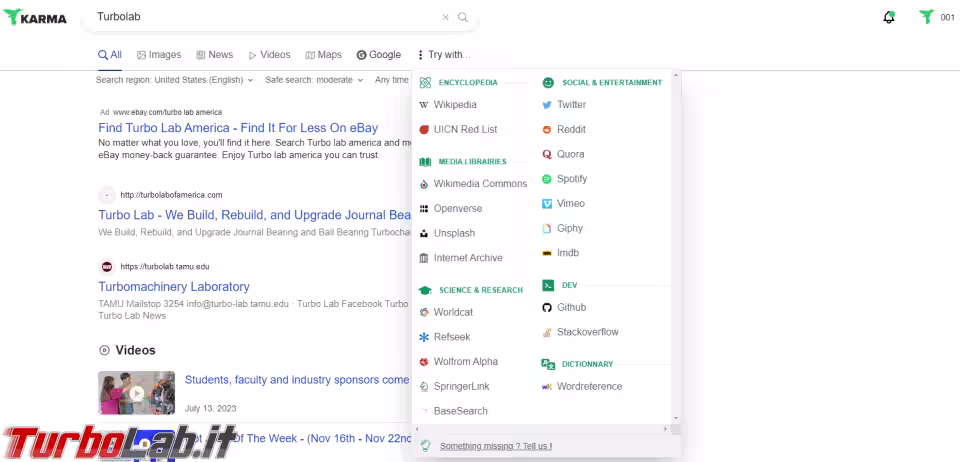960x462 pixels.
Task: Open Twitter from the Try with menu
Action: (x=571, y=105)
